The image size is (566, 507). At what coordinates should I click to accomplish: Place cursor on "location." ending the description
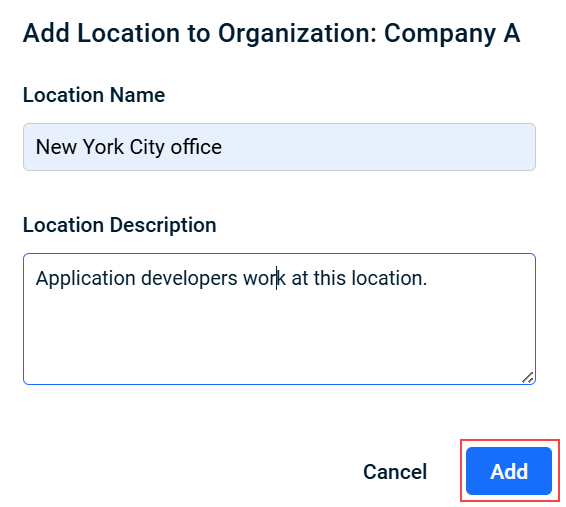(x=389, y=278)
